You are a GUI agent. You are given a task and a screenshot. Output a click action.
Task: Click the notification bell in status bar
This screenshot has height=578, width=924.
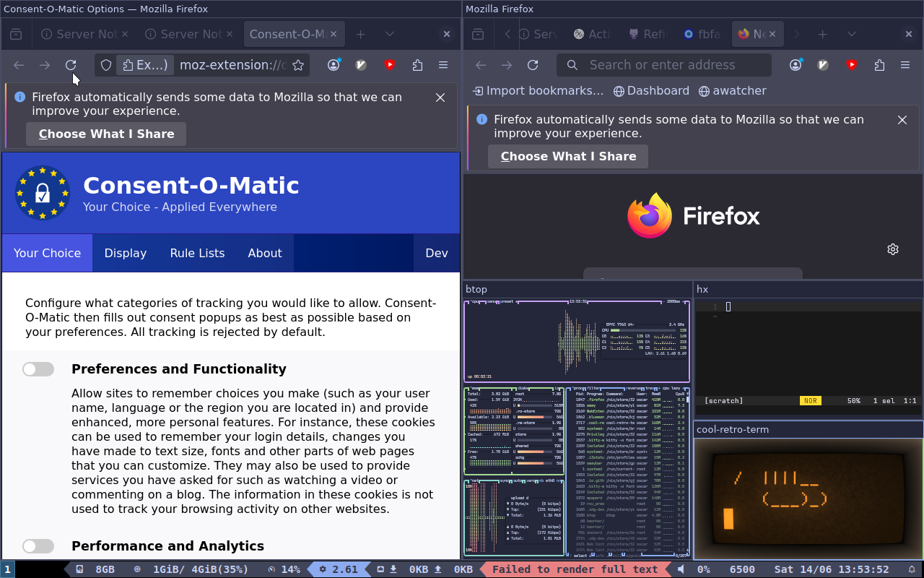[912, 569]
